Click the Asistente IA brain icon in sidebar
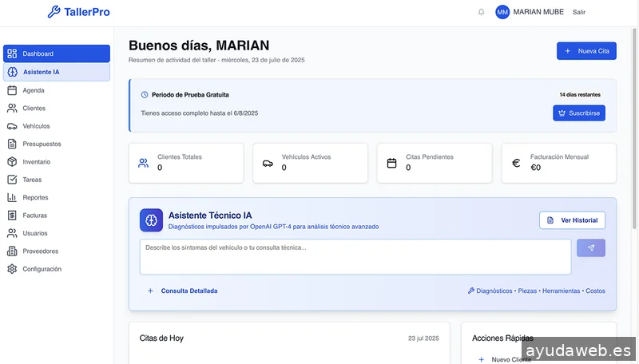 pyautogui.click(x=13, y=72)
